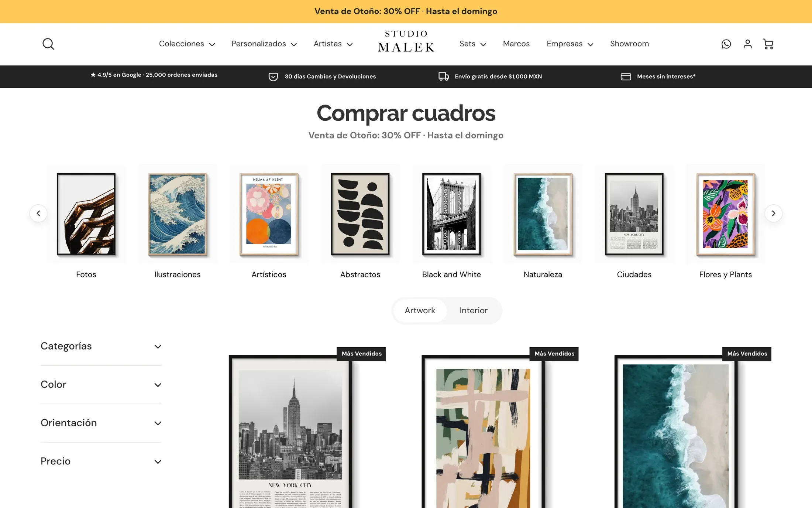Open the Naturaleza category thumbnail
The width and height of the screenshot is (812, 508).
point(543,214)
